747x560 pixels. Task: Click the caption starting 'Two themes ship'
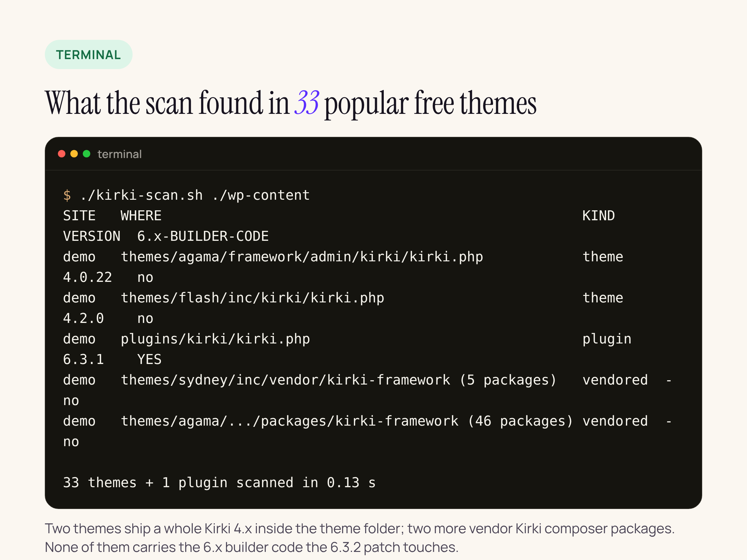tap(360, 538)
